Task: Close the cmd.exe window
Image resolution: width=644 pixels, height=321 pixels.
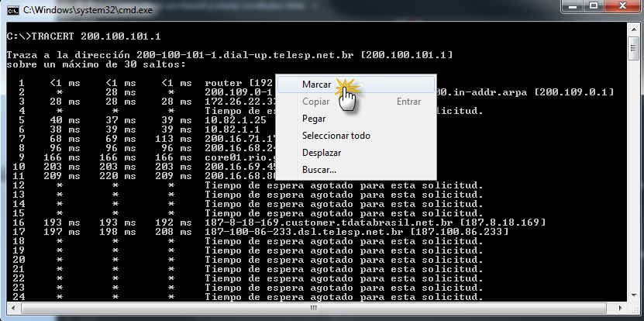Action: coord(622,6)
